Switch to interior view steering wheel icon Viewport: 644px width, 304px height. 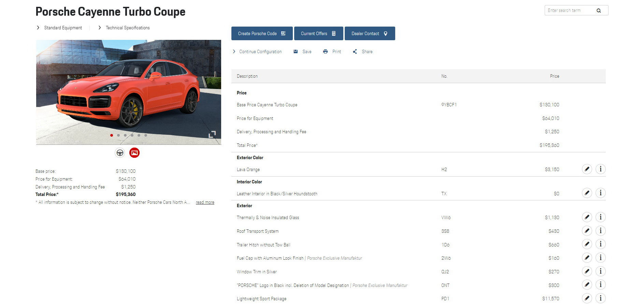click(120, 153)
